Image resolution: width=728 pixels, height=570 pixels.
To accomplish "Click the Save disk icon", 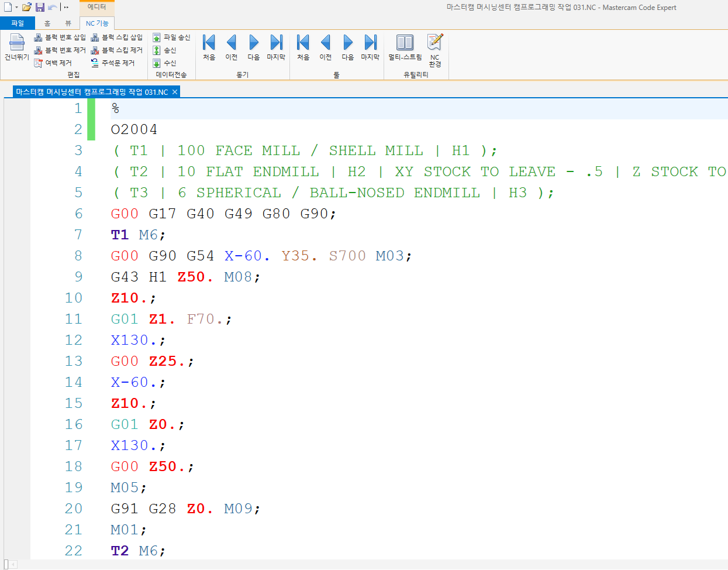I will coord(40,7).
